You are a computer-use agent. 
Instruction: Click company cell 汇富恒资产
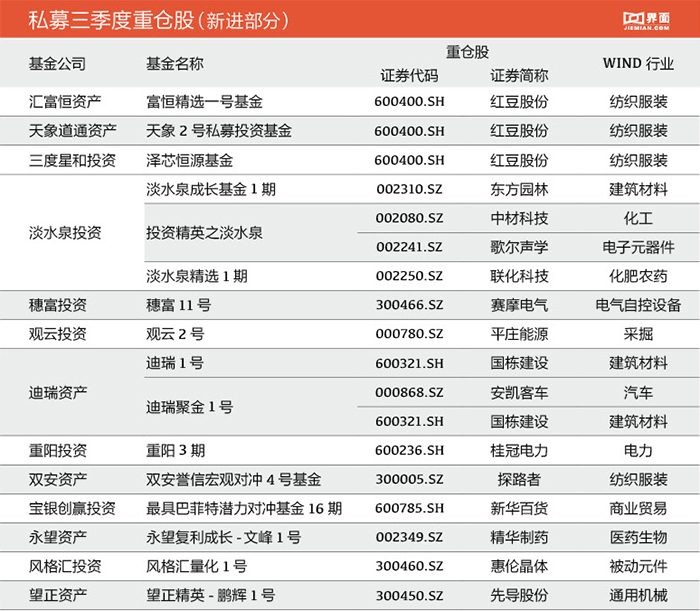tap(65, 102)
